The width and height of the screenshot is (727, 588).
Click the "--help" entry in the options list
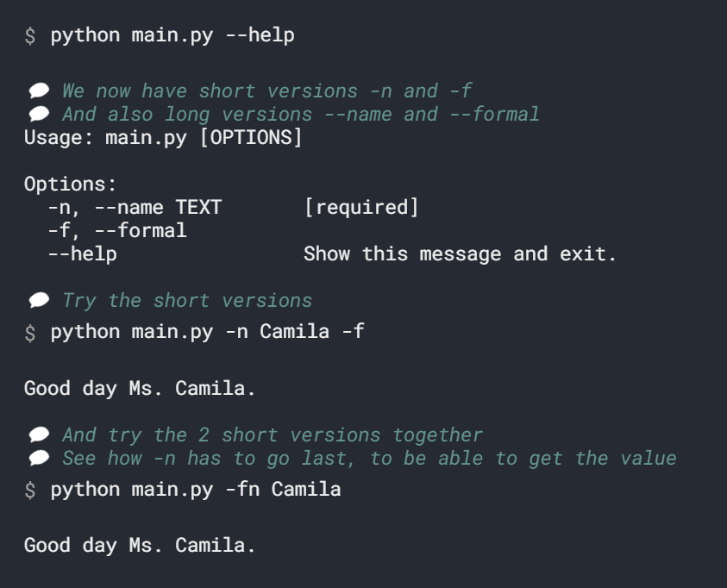pos(82,253)
